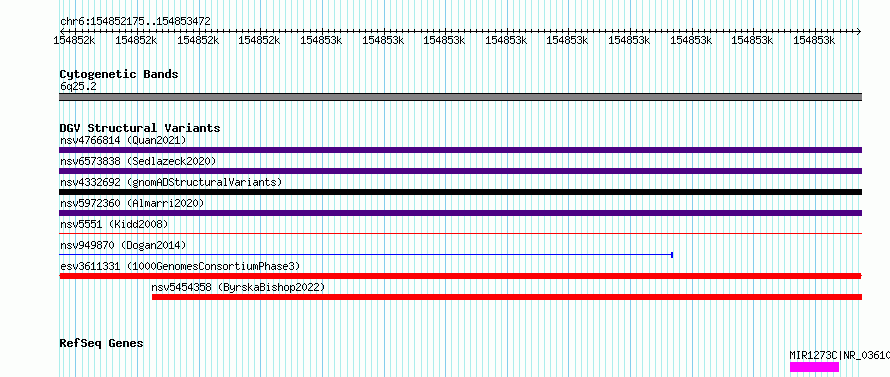
Task: Select the purple nsv4766814 variant bar
Action: (x=460, y=150)
